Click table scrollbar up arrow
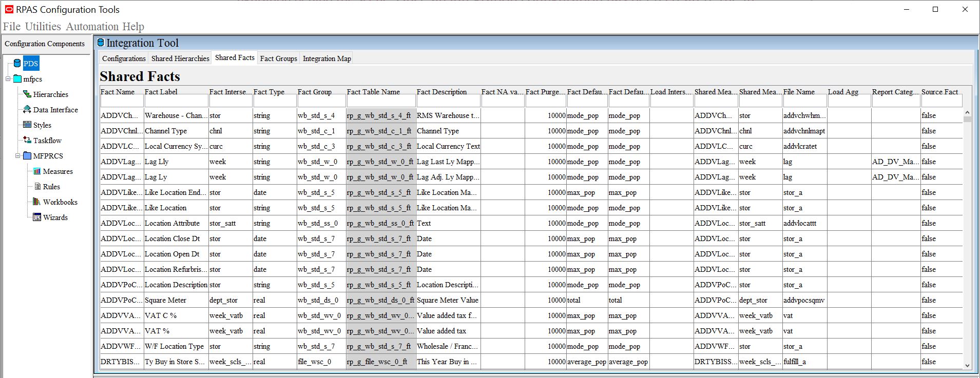 967,112
